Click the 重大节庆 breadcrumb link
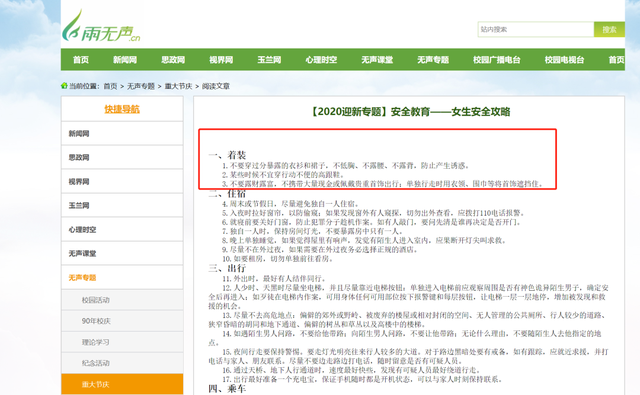640x395 pixels. tap(178, 86)
